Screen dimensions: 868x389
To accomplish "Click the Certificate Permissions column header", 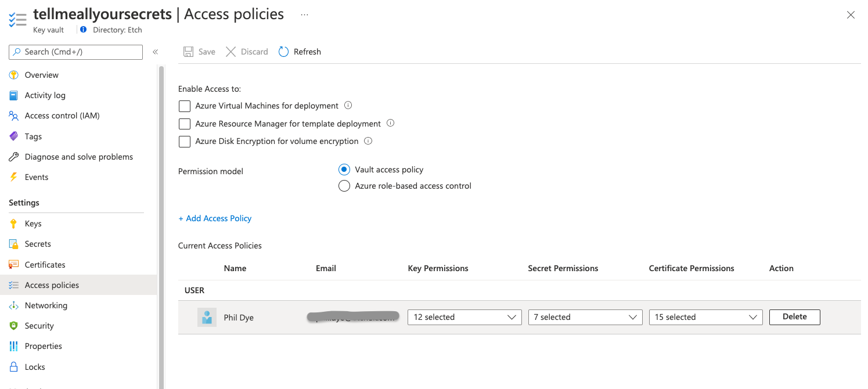I will (691, 268).
